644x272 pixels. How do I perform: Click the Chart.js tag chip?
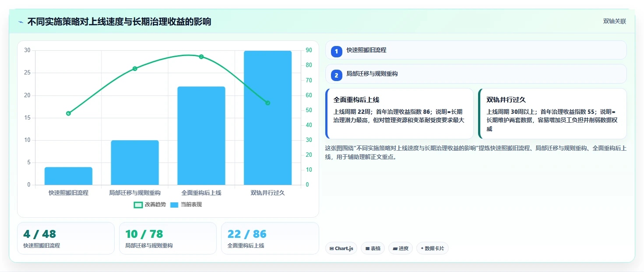click(341, 248)
